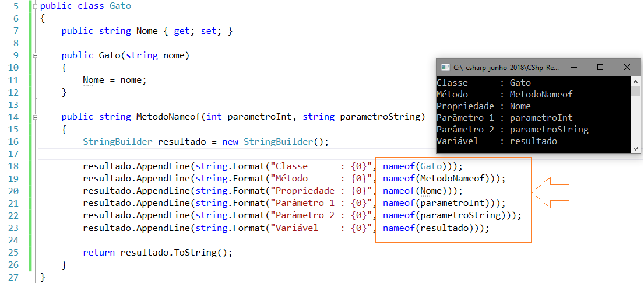
Task: Minimize the console output window
Action: (x=573, y=67)
